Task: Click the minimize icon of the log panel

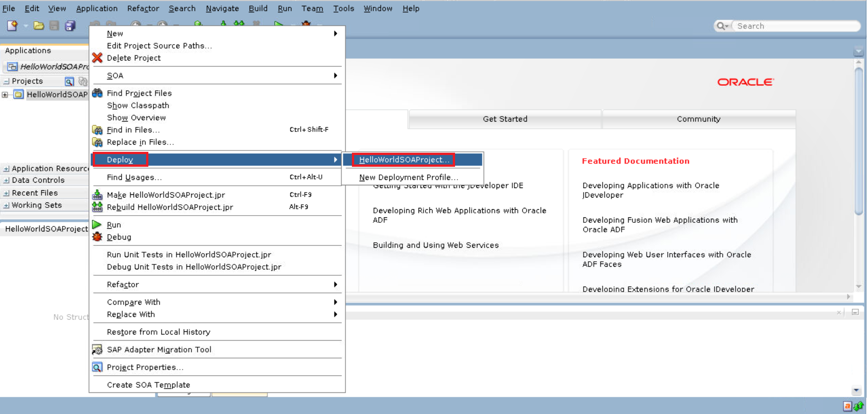Action: (x=855, y=312)
